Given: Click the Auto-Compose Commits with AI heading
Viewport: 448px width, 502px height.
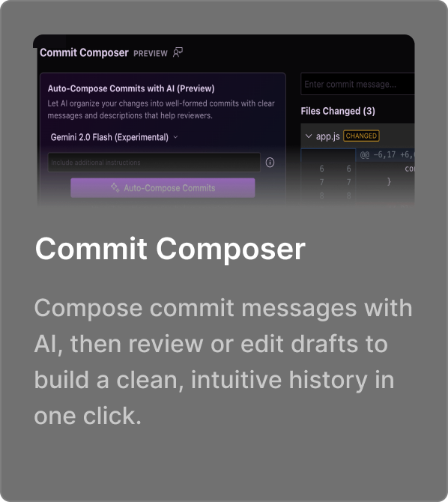Looking at the screenshot, I should click(131, 88).
